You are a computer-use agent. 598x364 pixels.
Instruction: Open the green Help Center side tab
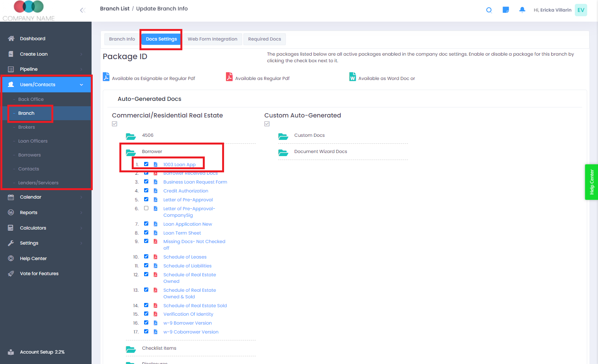coord(591,182)
